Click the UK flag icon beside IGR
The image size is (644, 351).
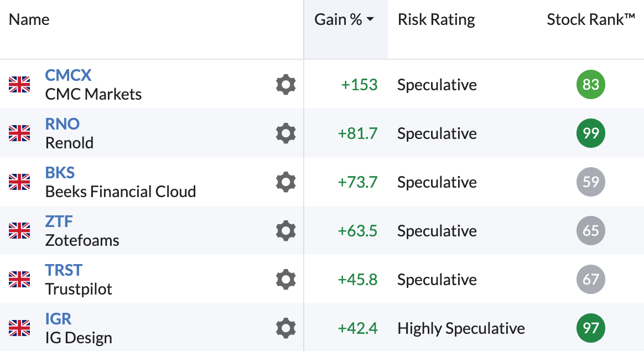19,328
